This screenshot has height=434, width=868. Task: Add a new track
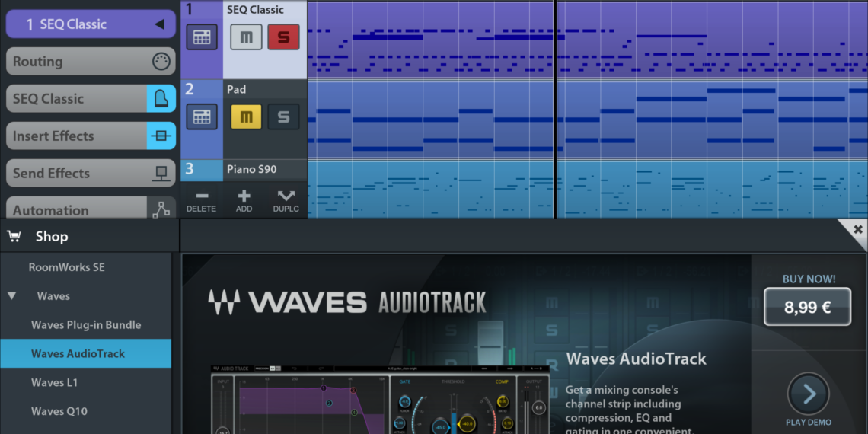[x=244, y=201]
